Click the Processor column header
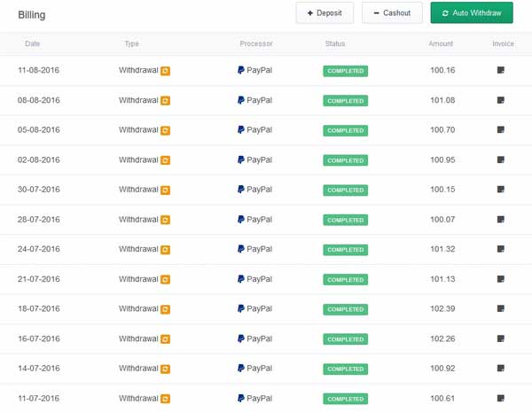 (256, 43)
